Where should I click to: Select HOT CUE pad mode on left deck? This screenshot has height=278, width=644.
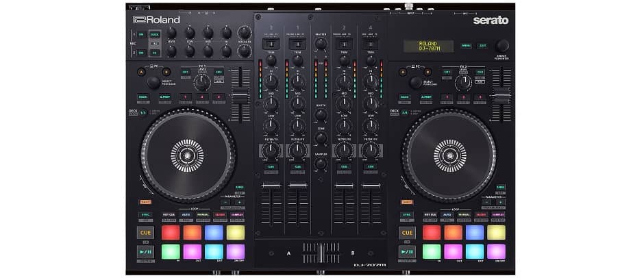click(169, 214)
